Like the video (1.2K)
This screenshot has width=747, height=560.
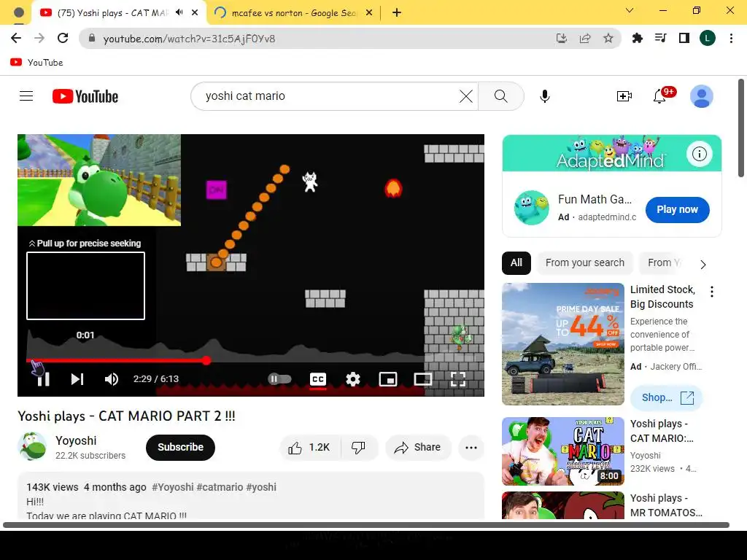pos(309,447)
